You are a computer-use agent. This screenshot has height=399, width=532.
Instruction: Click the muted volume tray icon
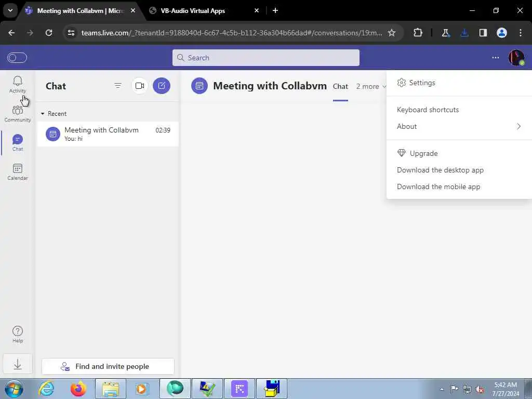click(480, 389)
